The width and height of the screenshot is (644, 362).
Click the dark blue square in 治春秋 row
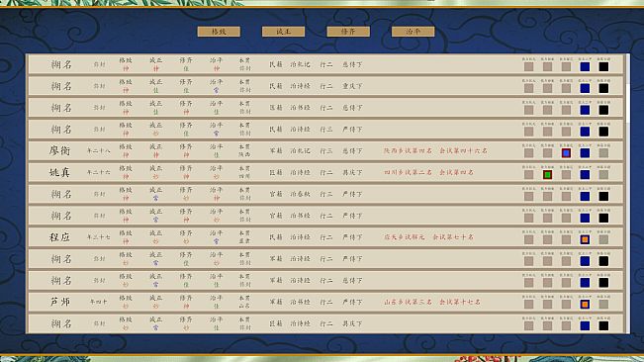pos(585,196)
